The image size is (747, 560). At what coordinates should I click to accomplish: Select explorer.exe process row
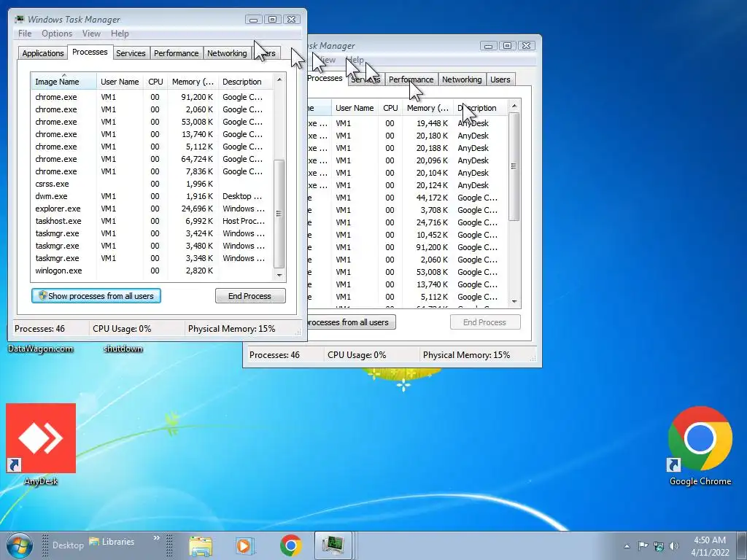tap(152, 209)
